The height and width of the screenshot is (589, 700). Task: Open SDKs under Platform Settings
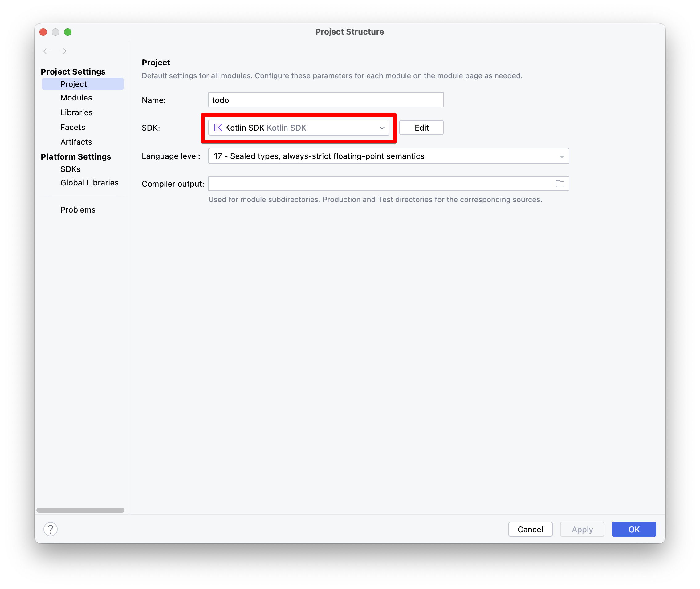[x=71, y=169]
